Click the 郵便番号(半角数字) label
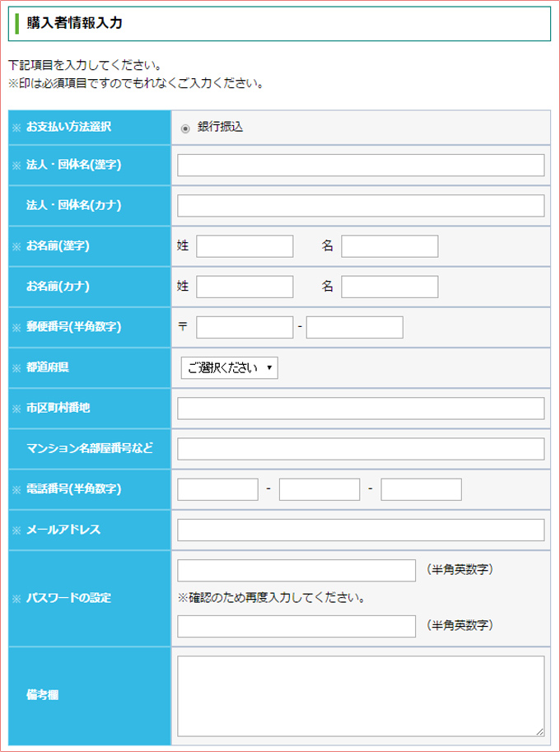This screenshot has height=752, width=560. click(x=73, y=328)
